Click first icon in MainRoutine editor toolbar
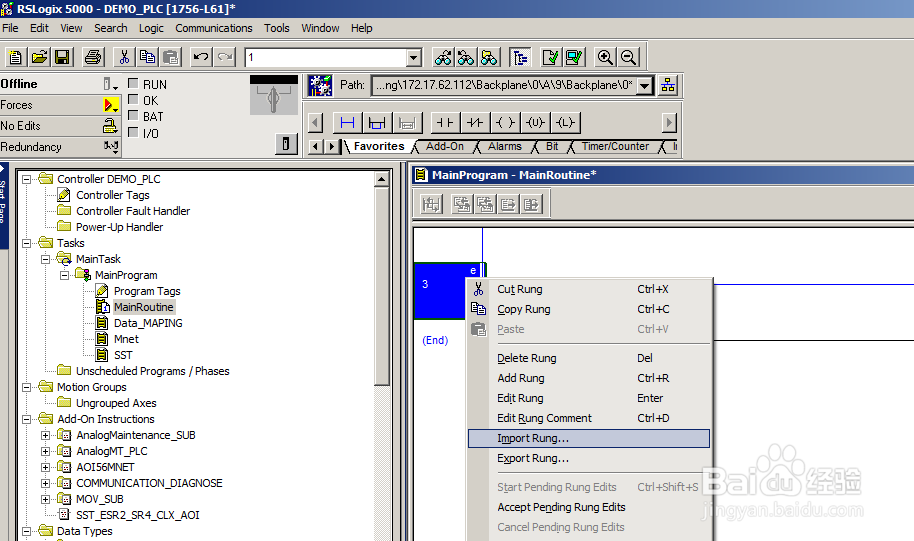 [x=431, y=204]
